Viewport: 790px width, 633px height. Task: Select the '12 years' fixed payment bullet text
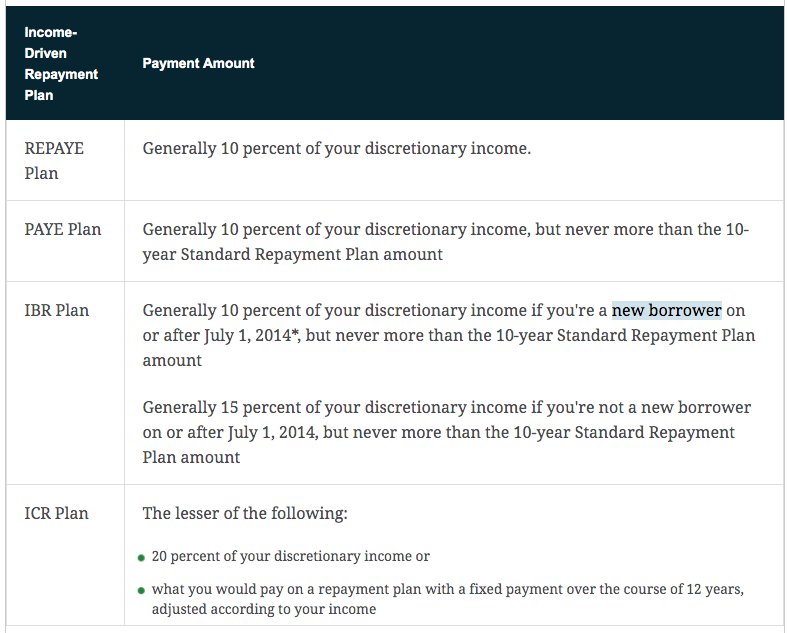pyautogui.click(x=448, y=599)
